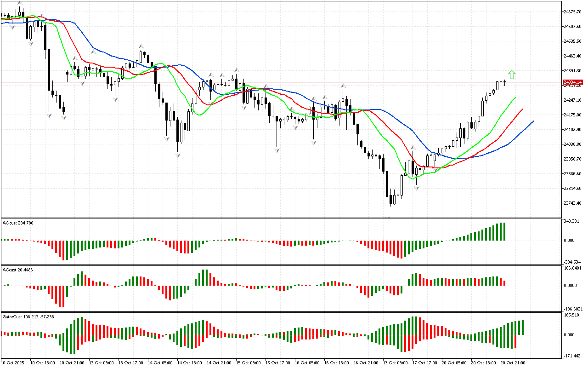Viewport: 588px width, 368px height.
Task: Click the 165.510 Gator scale value
Action: pyautogui.click(x=572, y=315)
